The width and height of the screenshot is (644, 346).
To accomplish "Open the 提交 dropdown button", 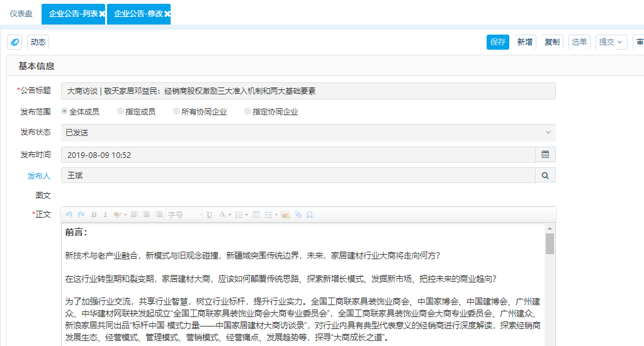I will click(x=611, y=42).
